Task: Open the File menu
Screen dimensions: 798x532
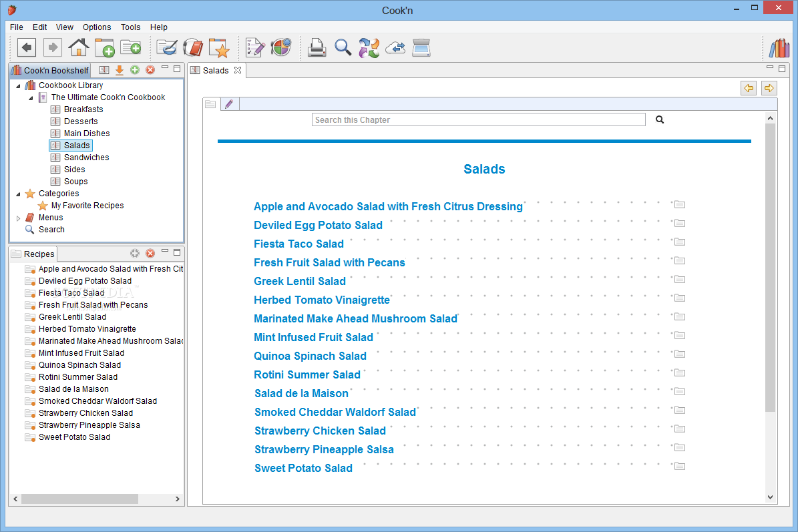Action: click(16, 27)
